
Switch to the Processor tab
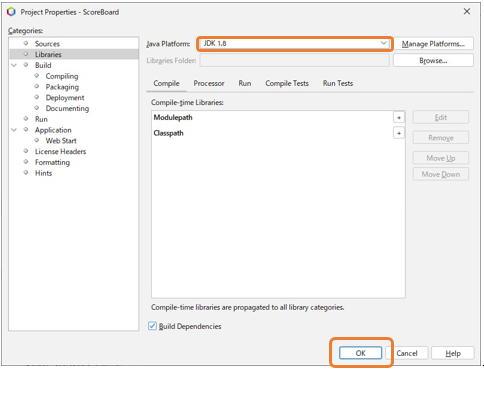(x=209, y=83)
